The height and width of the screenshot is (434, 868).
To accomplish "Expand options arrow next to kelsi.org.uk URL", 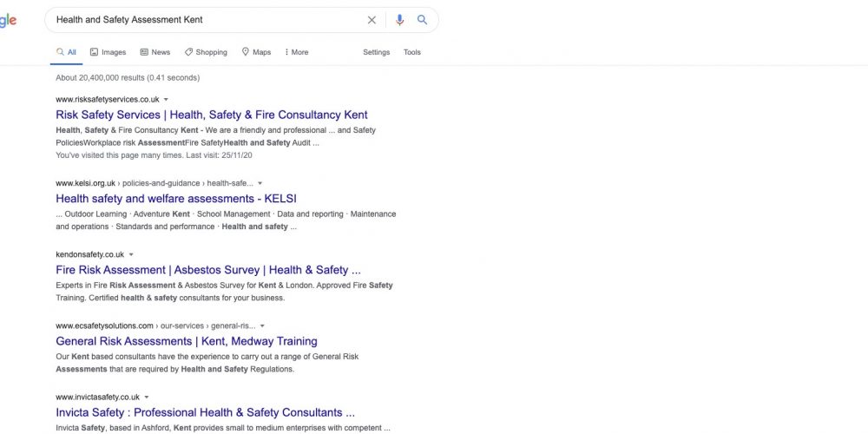I will [x=260, y=183].
